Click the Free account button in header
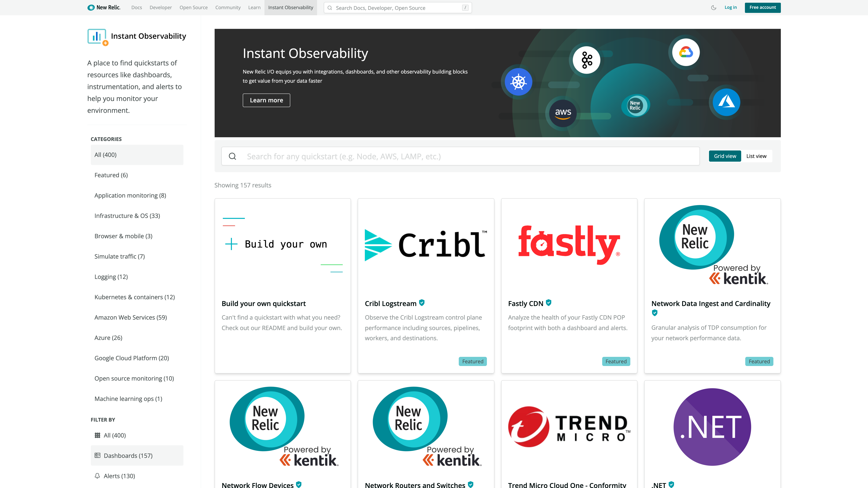 coord(763,7)
